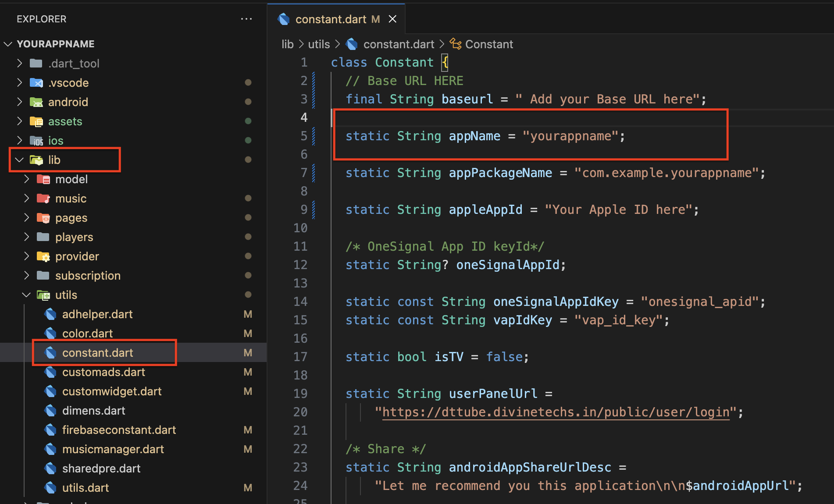This screenshot has height=504, width=834.
Task: Click the music folder icon
Action: click(43, 199)
